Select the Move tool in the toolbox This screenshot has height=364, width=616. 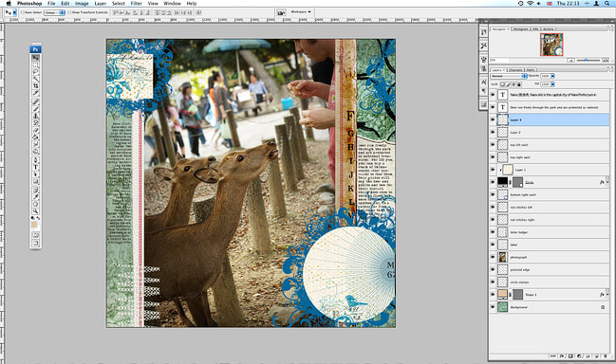[35, 58]
